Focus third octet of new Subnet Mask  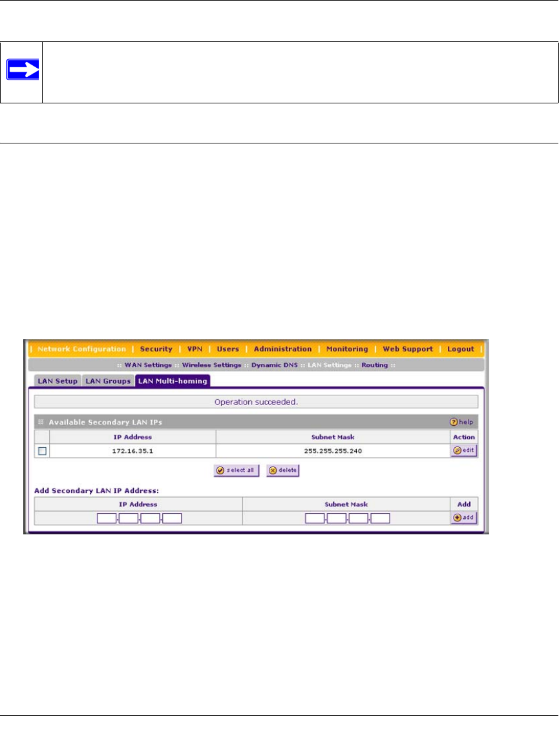(x=359, y=518)
